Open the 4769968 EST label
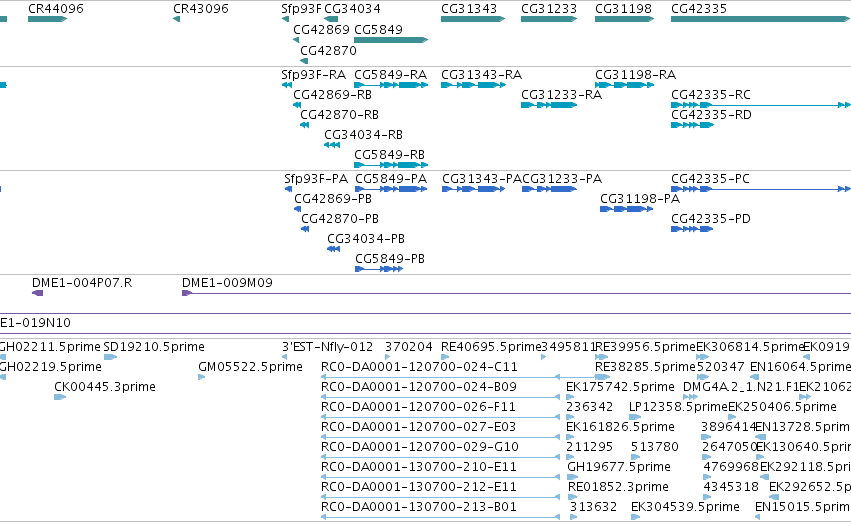Image resolution: width=851 pixels, height=522 pixels. coord(731,468)
